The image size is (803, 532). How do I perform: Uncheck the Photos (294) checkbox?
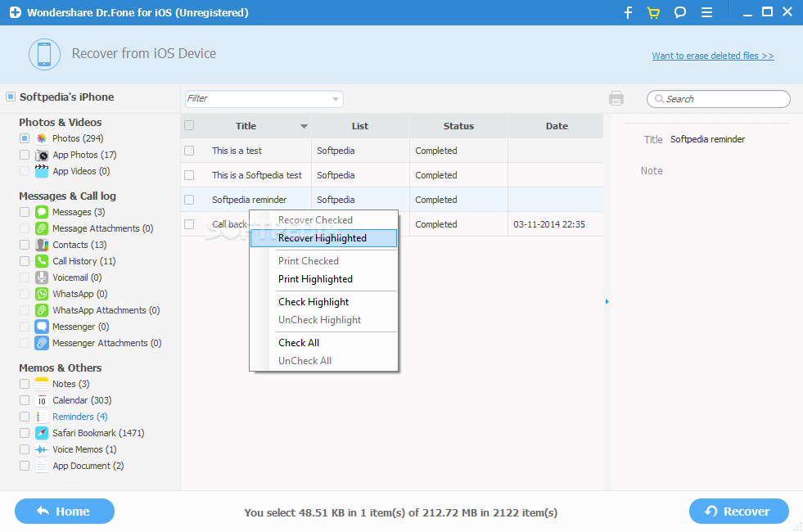coord(25,138)
